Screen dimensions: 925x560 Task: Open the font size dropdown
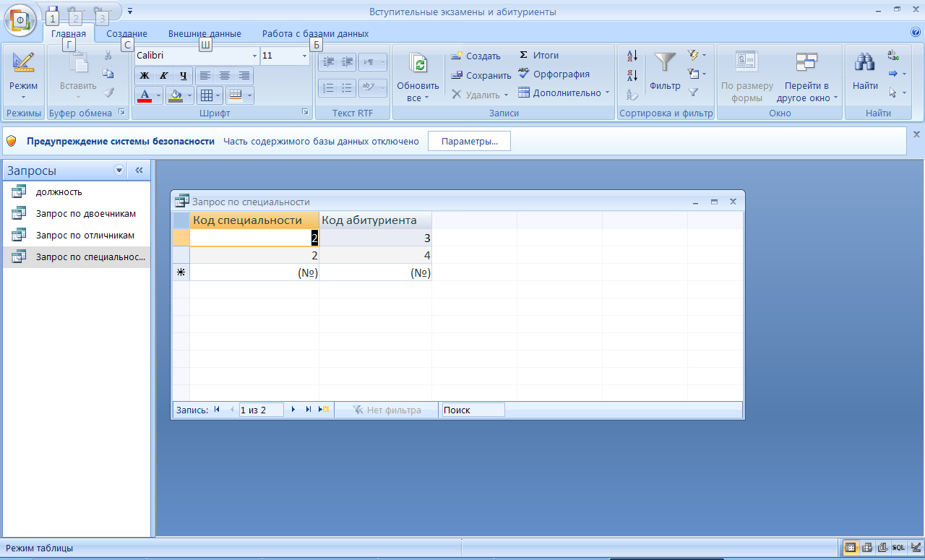pyautogui.click(x=304, y=56)
